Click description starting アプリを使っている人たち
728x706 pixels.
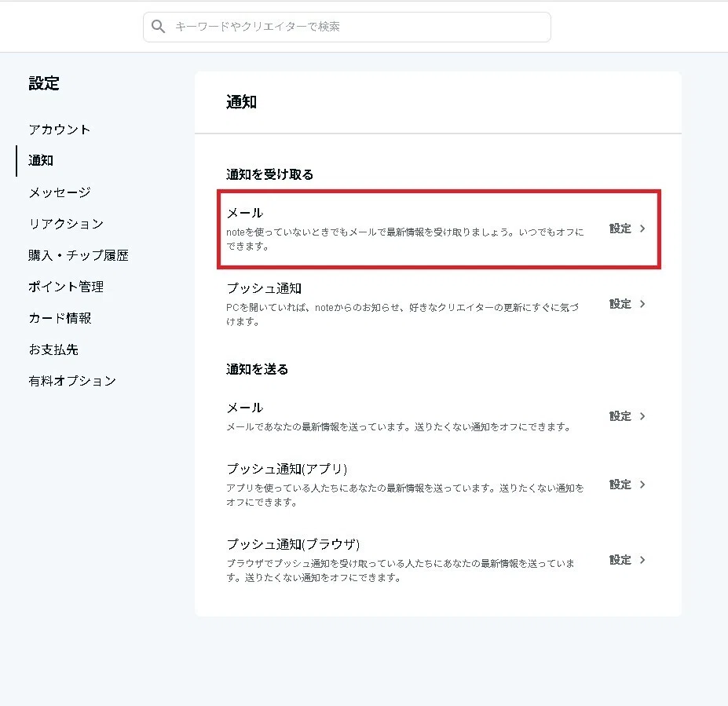(405, 495)
